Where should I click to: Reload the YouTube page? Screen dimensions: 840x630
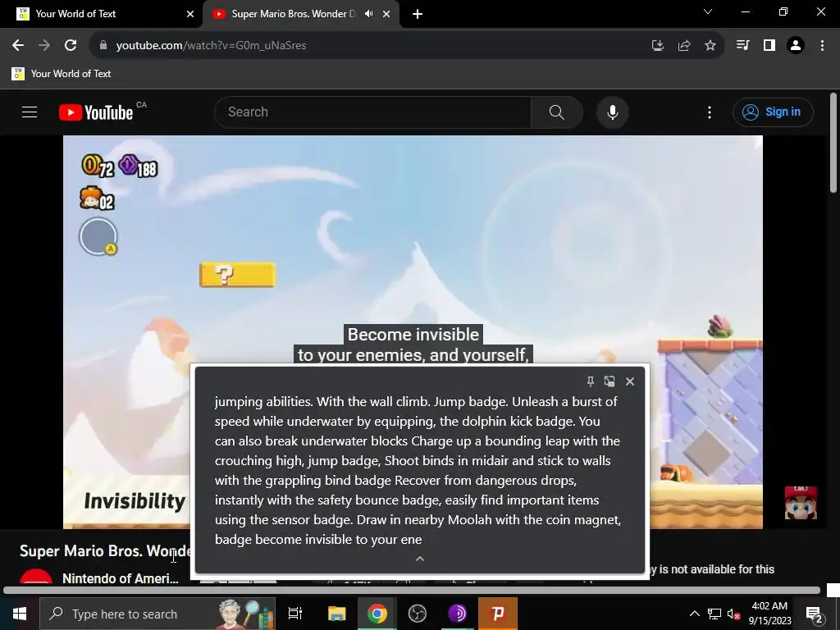coord(71,46)
